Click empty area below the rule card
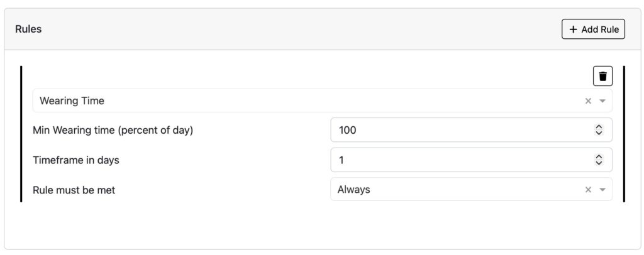This screenshot has width=644, height=255. pyautogui.click(x=314, y=229)
